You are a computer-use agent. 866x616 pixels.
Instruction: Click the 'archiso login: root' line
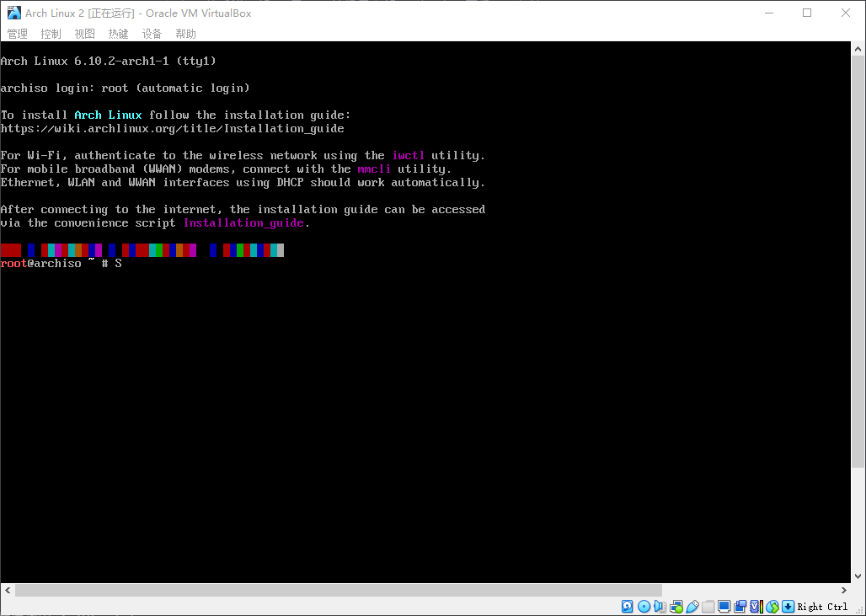[126, 88]
